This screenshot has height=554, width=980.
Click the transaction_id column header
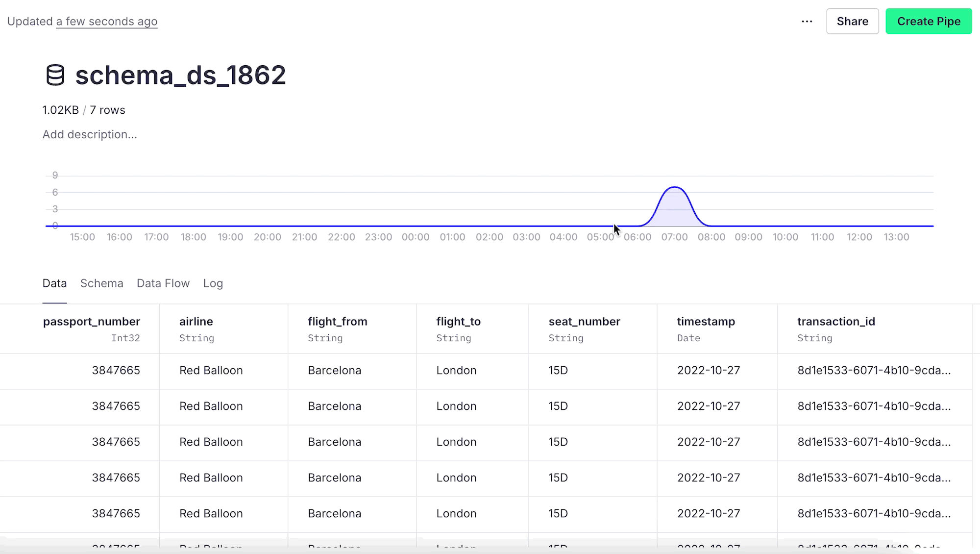(835, 322)
